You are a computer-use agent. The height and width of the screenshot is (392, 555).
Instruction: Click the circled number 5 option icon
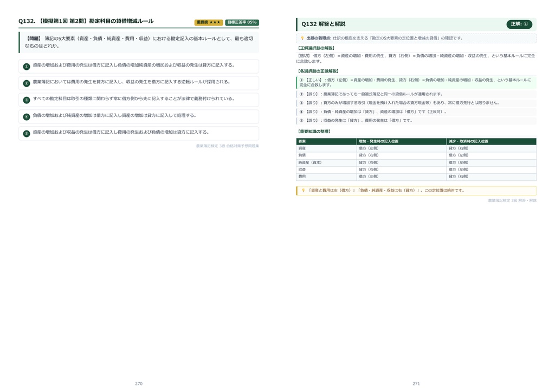pyautogui.click(x=27, y=134)
